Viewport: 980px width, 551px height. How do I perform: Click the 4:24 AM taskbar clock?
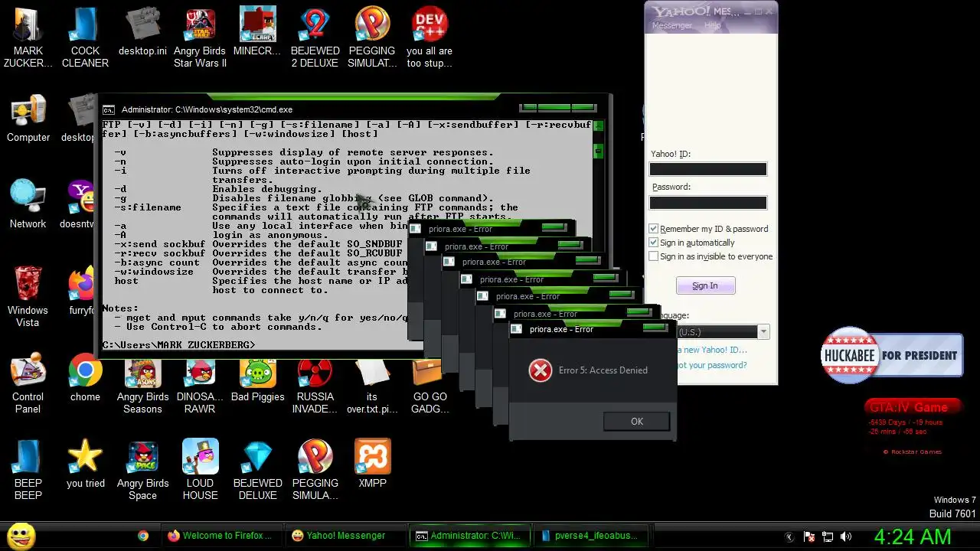pos(913,536)
